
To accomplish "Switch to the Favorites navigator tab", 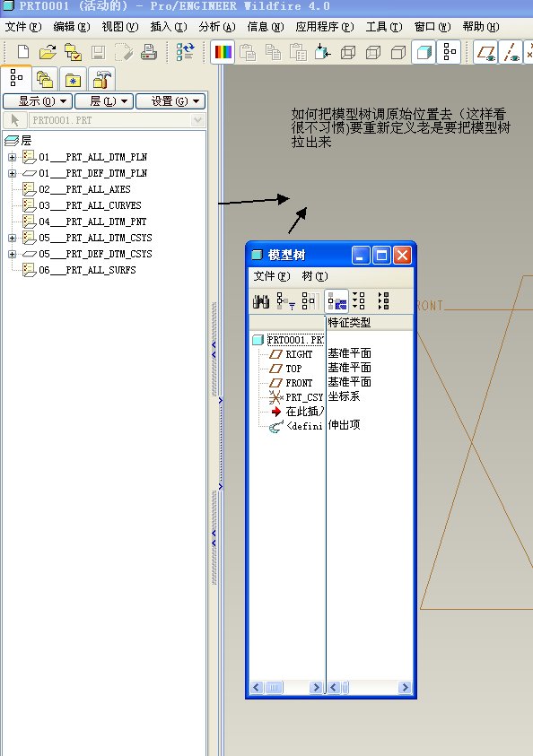I will click(x=73, y=80).
